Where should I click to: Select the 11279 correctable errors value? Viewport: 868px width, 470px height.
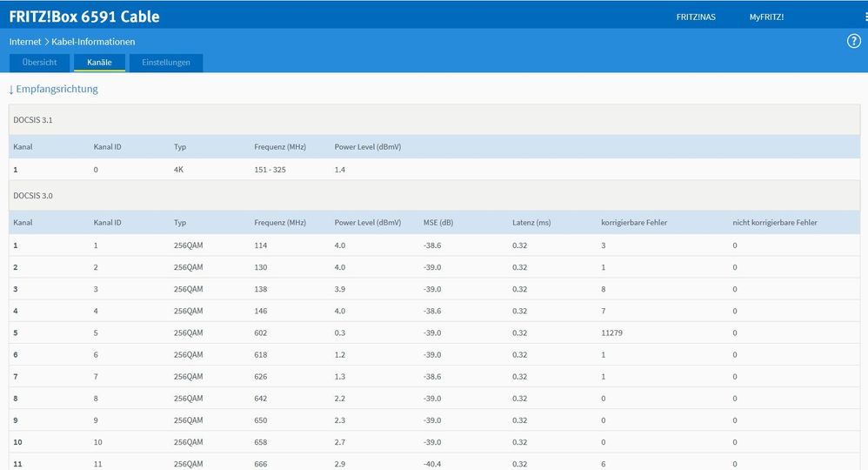click(x=612, y=332)
